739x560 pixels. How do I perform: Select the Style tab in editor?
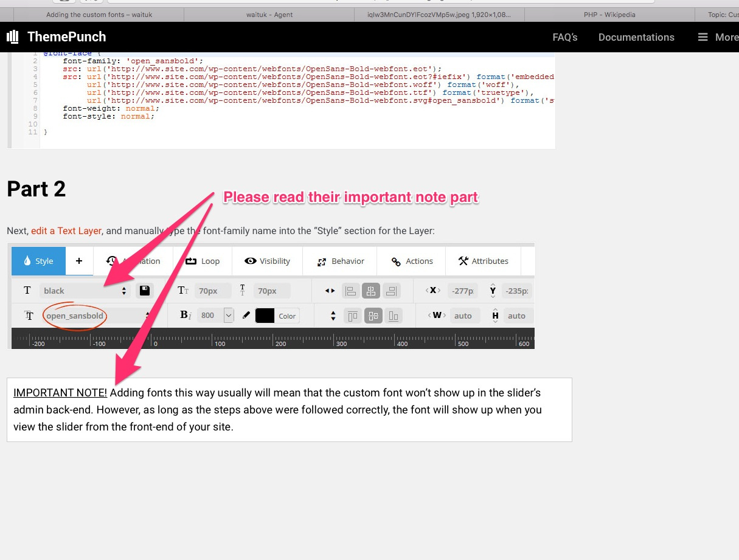[x=38, y=261]
